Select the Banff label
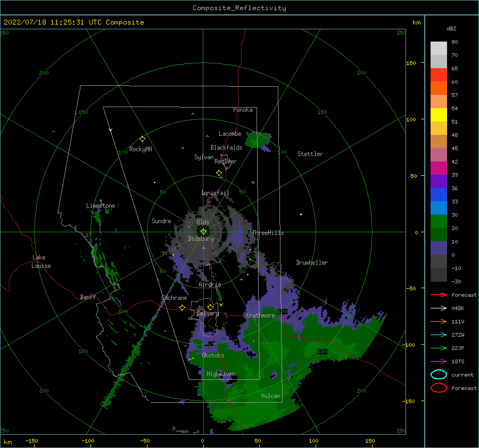This screenshot has height=448, width=479. [x=88, y=297]
